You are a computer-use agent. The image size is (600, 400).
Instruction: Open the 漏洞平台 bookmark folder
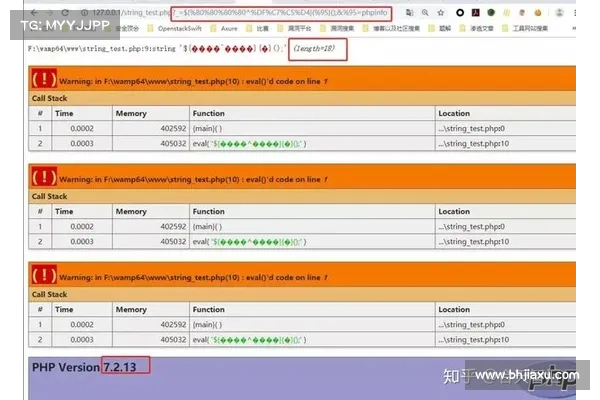tap(295, 28)
